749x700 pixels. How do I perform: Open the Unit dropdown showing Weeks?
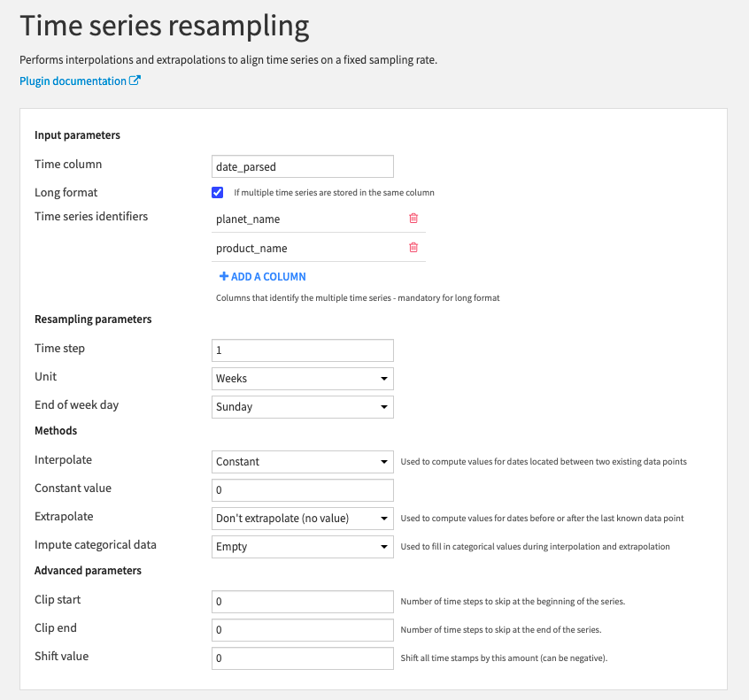point(303,378)
